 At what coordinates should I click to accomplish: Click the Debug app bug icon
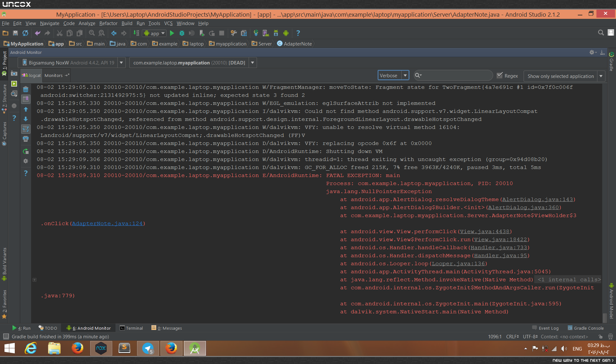[x=182, y=33]
